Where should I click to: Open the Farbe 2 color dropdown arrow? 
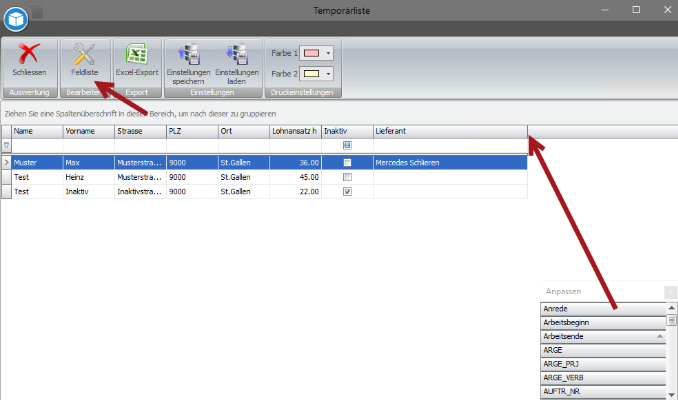point(328,73)
